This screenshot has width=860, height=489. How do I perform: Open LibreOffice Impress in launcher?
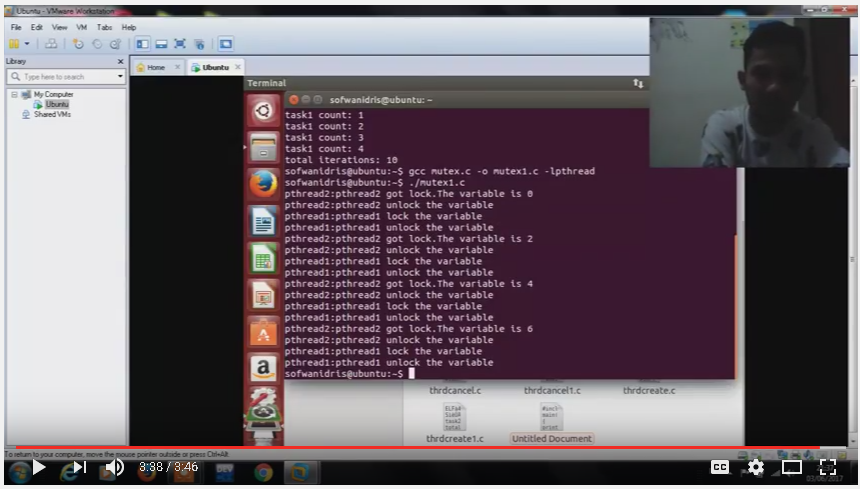click(263, 295)
